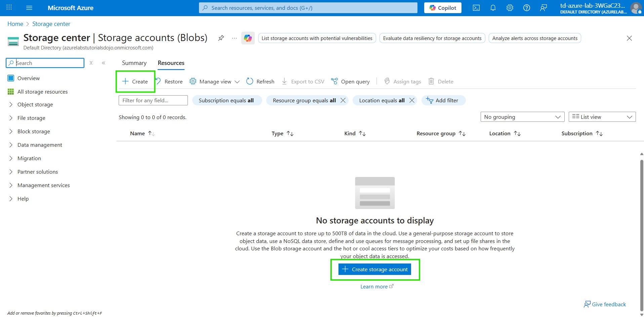This screenshot has width=644, height=317.
Task: Open the hamburger portal menu
Action: [29, 8]
